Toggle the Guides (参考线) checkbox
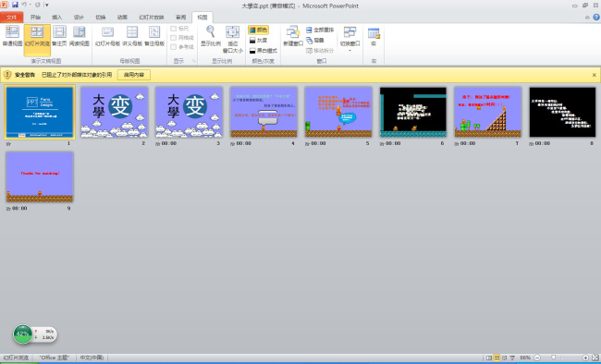 point(173,47)
